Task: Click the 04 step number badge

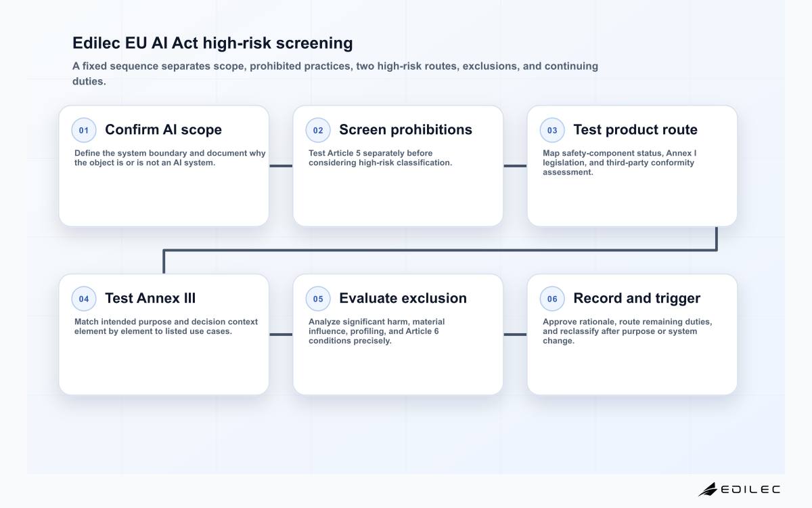Action: [x=84, y=299]
